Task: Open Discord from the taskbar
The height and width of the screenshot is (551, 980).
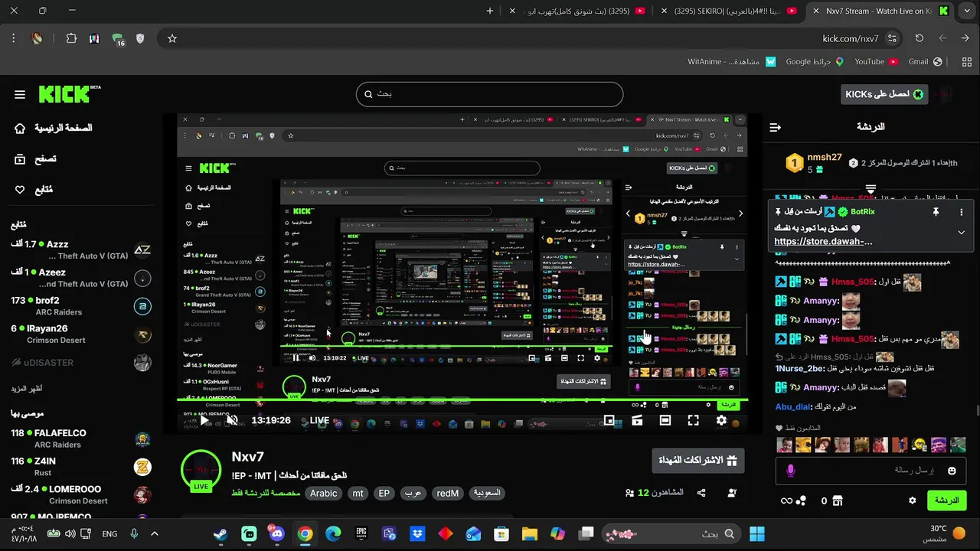Action: coord(277,534)
